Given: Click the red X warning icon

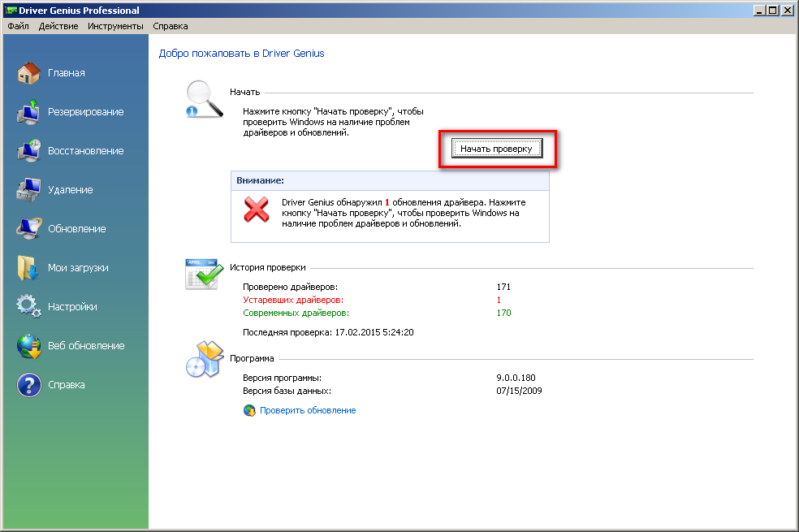Looking at the screenshot, I should pyautogui.click(x=257, y=210).
